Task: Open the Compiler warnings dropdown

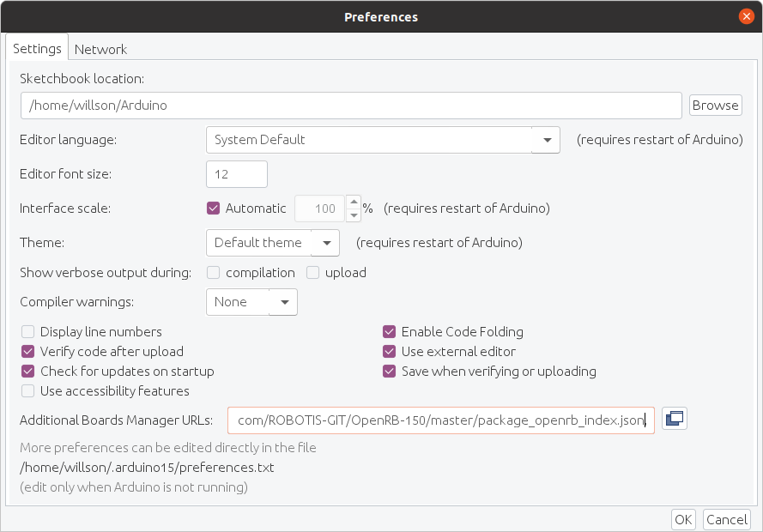Action: (283, 302)
